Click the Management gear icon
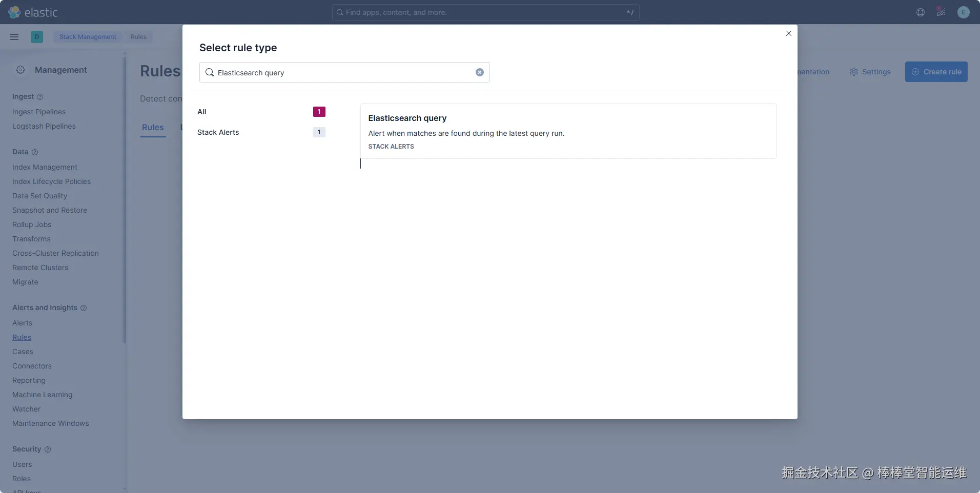The width and height of the screenshot is (980, 493). click(x=21, y=70)
